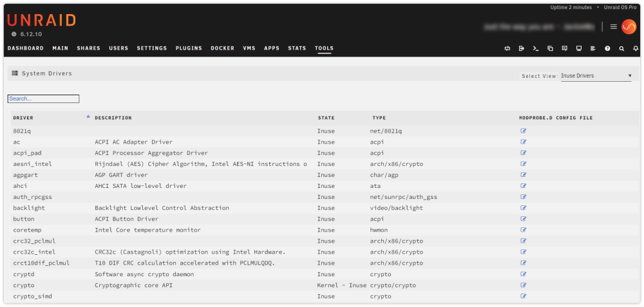Click the 'Kernel - Inuse' state cell

pyautogui.click(x=342, y=285)
